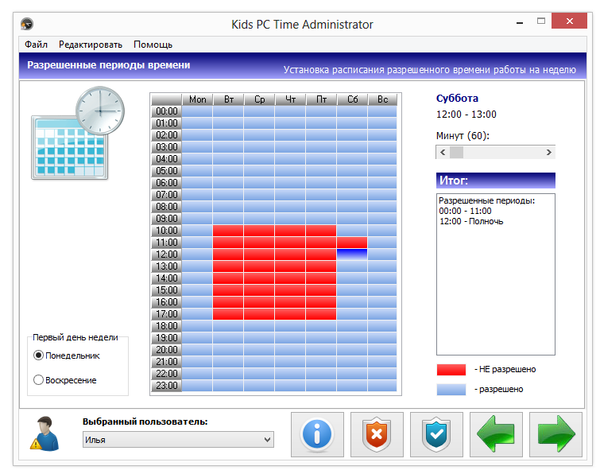Click the Вт column header
The width and height of the screenshot is (600, 474).
(x=228, y=99)
